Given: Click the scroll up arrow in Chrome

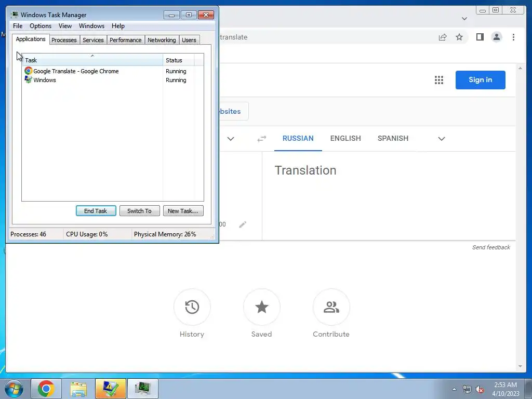Looking at the screenshot, I should tap(521, 69).
